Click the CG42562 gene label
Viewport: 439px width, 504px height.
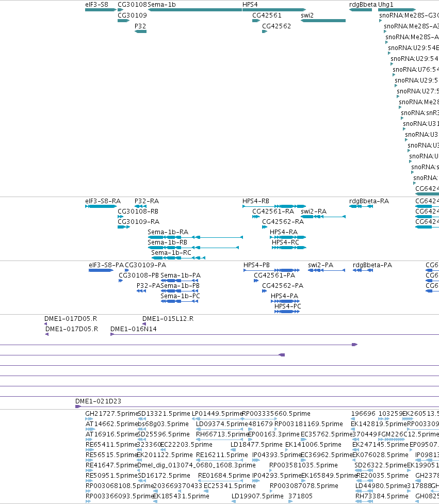coord(277,26)
